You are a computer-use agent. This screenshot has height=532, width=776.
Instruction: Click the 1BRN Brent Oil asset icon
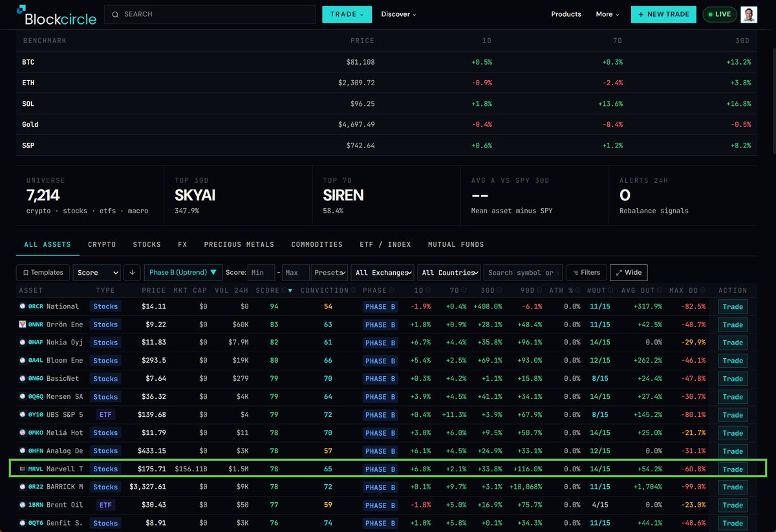pos(23,505)
